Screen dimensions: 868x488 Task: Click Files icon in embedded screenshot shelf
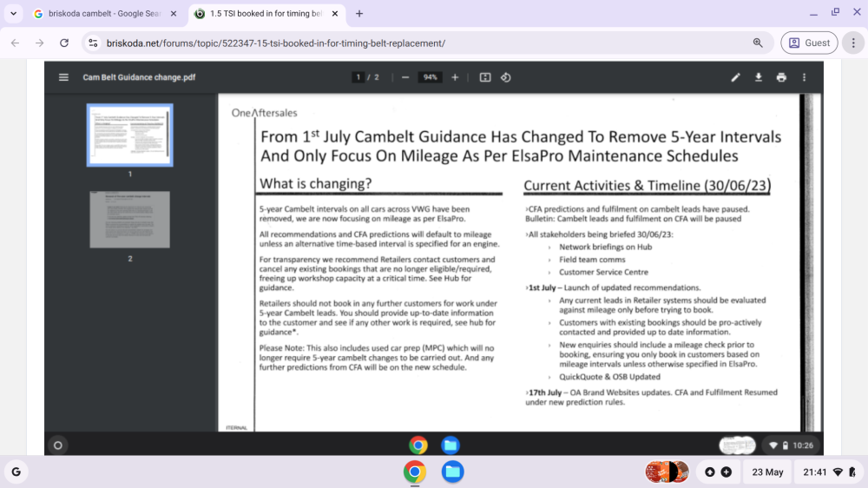pyautogui.click(x=450, y=445)
